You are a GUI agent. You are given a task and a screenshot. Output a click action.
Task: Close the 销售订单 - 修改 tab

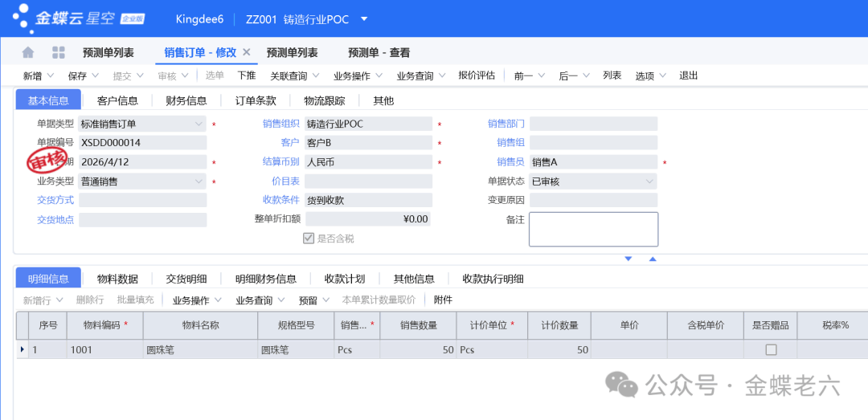click(247, 52)
